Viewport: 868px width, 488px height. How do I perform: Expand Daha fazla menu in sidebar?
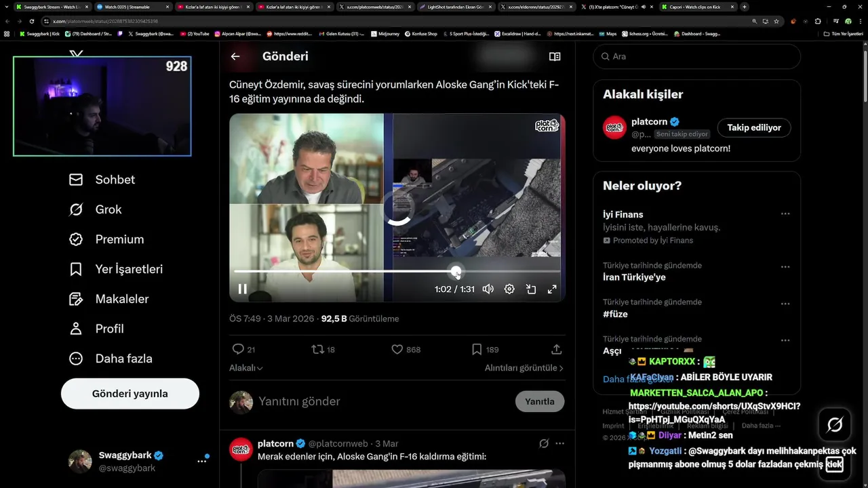tap(111, 359)
